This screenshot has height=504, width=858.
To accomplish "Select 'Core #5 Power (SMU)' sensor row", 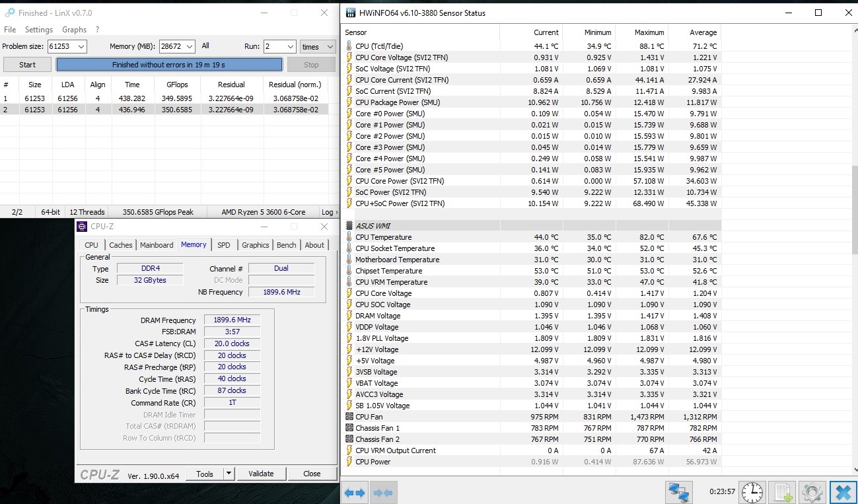I will click(x=532, y=170).
